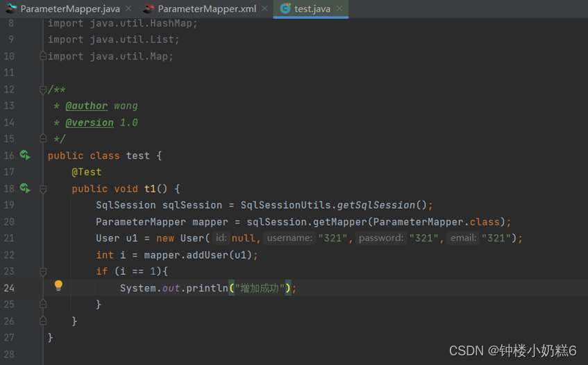Viewport: 588px width, 365px height.
Task: Click the Java interface icon on ParameterMapper.java tab
Action: point(11,8)
